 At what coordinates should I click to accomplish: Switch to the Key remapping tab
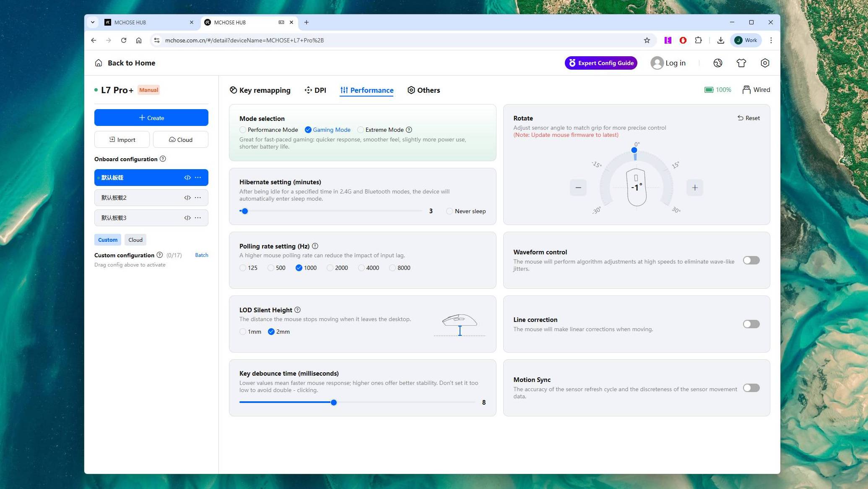(260, 90)
